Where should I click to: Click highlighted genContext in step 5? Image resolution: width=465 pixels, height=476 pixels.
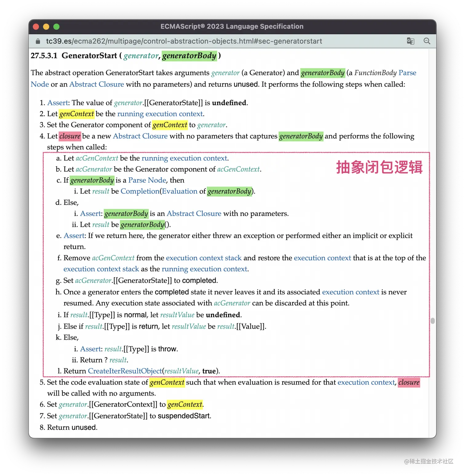point(167,382)
